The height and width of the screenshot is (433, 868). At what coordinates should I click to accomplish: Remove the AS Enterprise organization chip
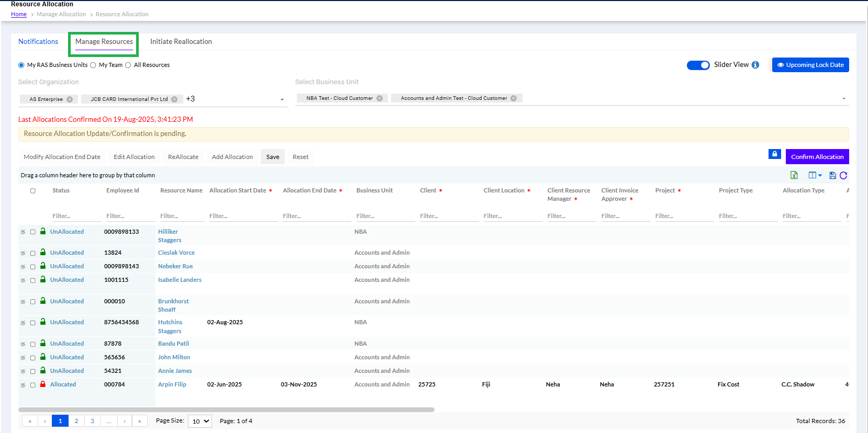(70, 99)
